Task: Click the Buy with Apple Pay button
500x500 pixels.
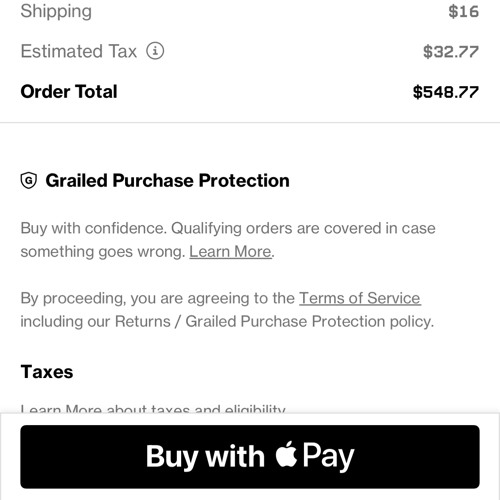Action: pos(250,457)
